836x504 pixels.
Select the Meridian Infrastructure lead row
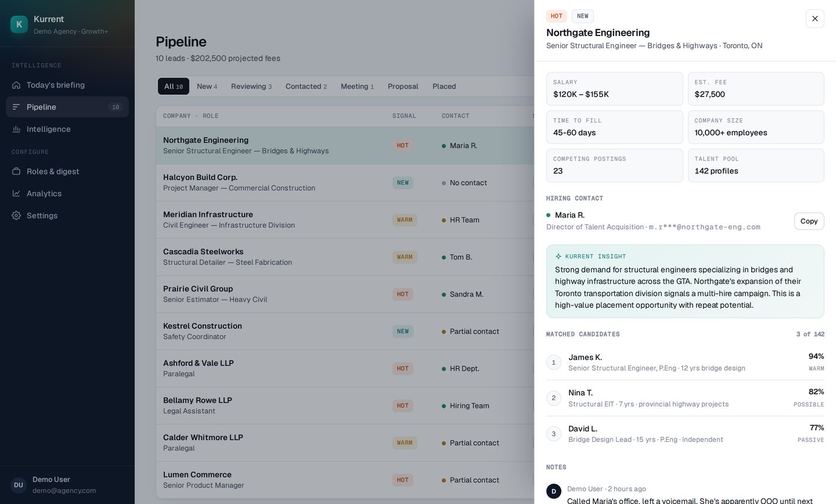(345, 220)
